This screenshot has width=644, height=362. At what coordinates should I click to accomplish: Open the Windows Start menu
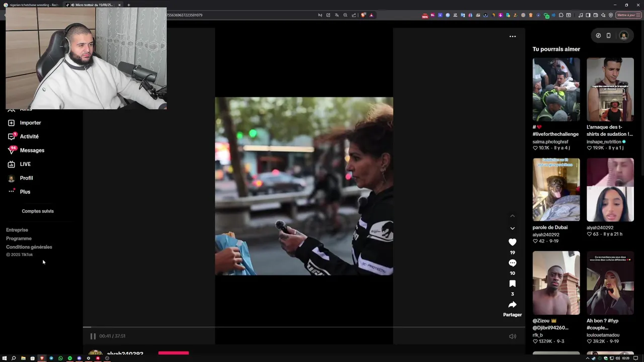5,358
